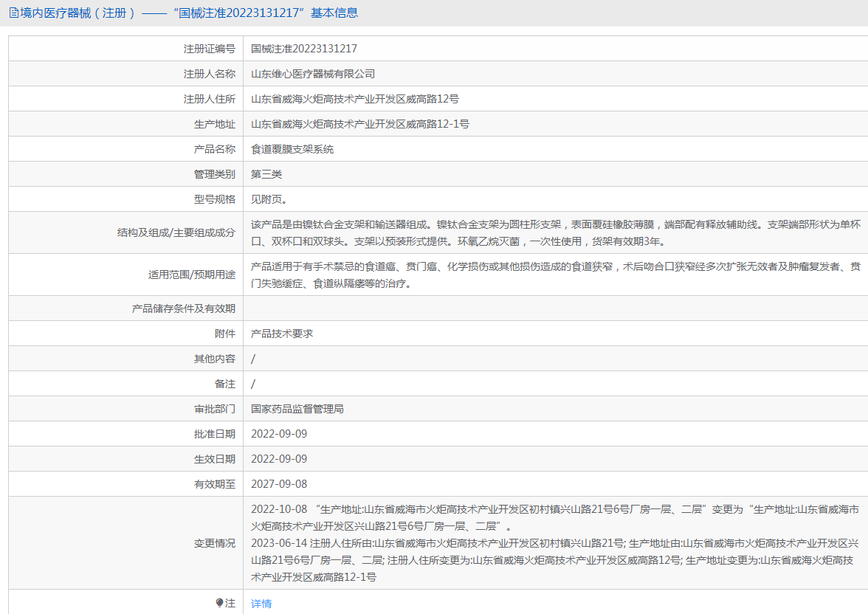Open the 详情 link
The height and width of the screenshot is (614, 868).
pos(261,603)
